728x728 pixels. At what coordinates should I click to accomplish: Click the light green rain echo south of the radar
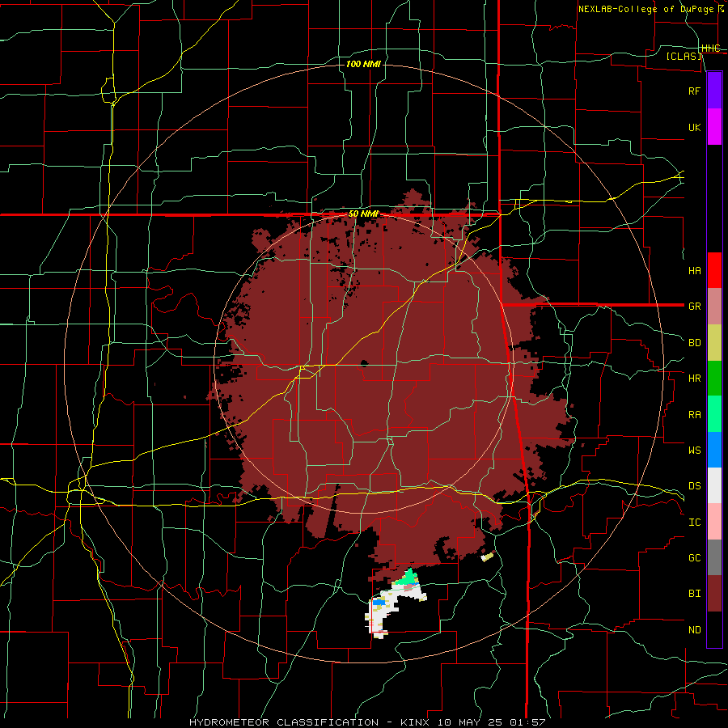408,578
